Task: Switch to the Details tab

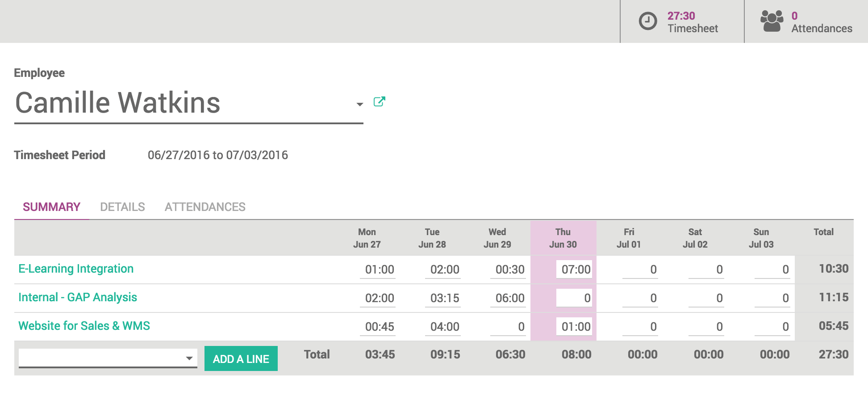Action: (x=122, y=207)
